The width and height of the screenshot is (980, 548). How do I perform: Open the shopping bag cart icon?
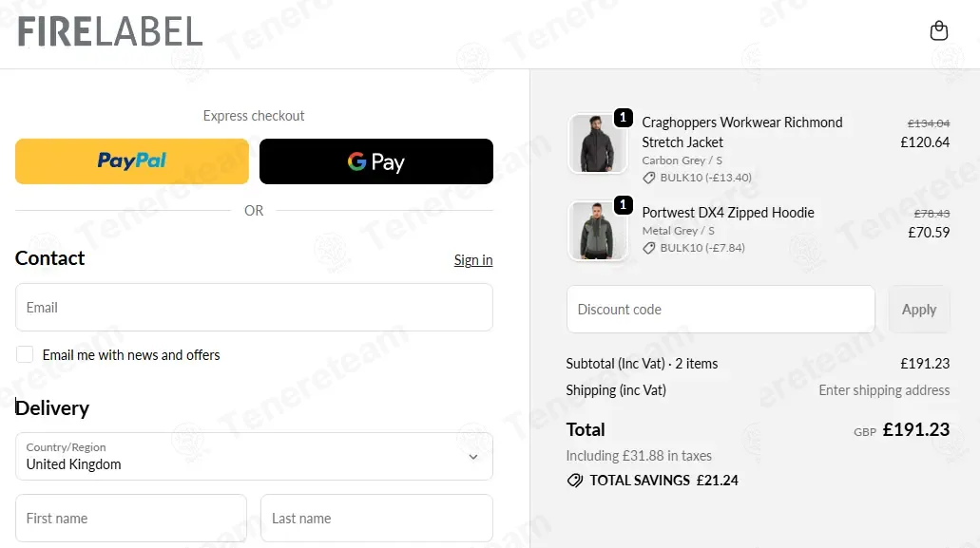(938, 31)
